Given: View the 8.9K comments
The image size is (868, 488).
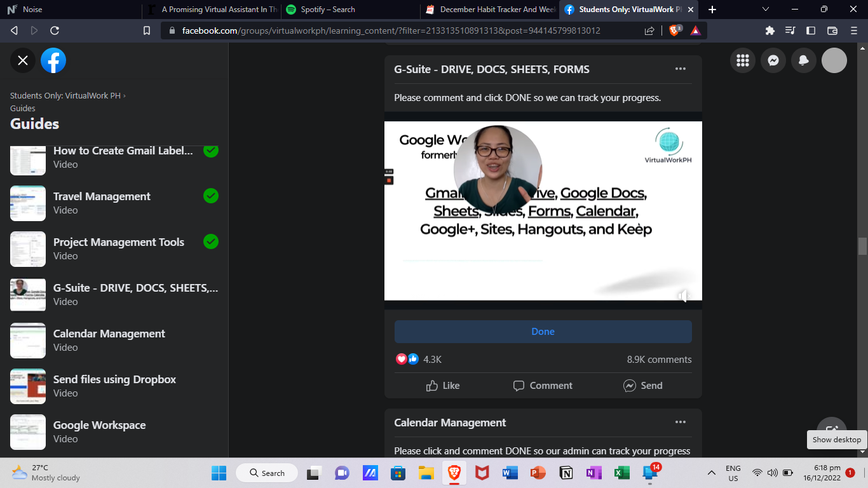Looking at the screenshot, I should coord(659,359).
